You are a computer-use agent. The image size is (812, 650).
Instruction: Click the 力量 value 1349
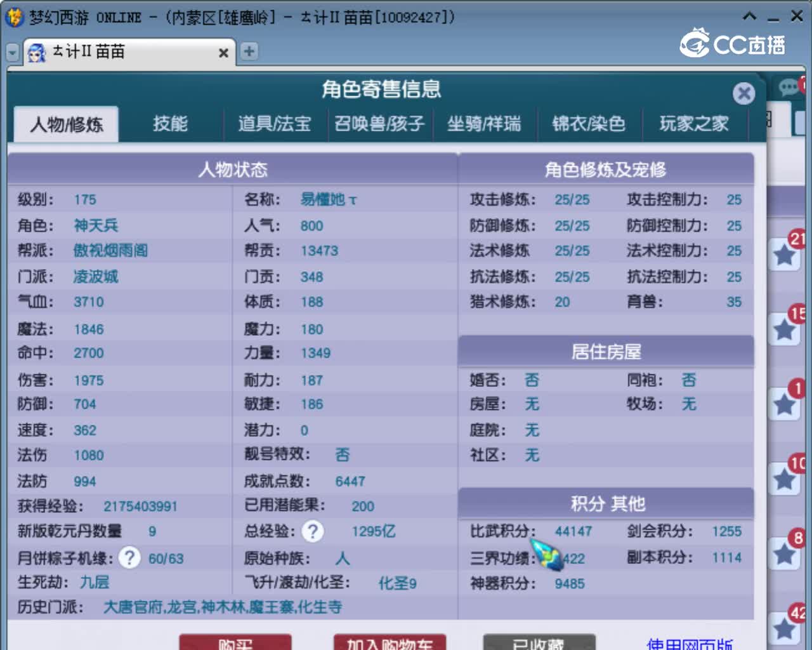[x=315, y=353]
